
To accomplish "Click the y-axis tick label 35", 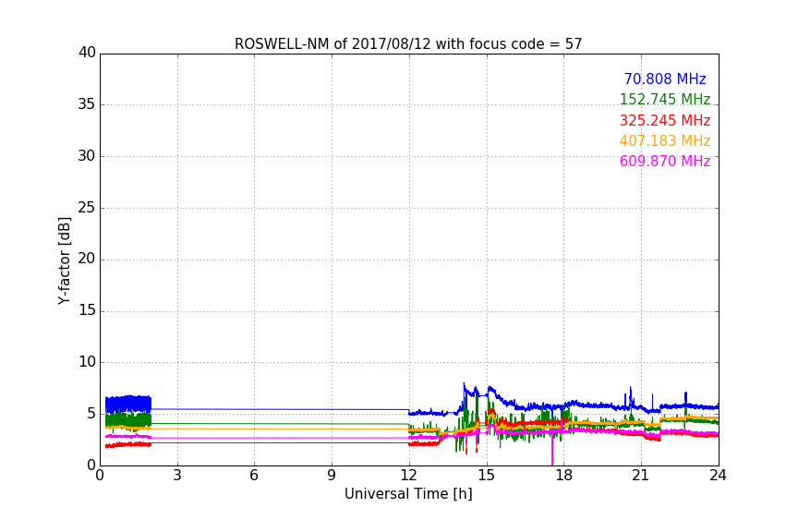I will click(87, 104).
